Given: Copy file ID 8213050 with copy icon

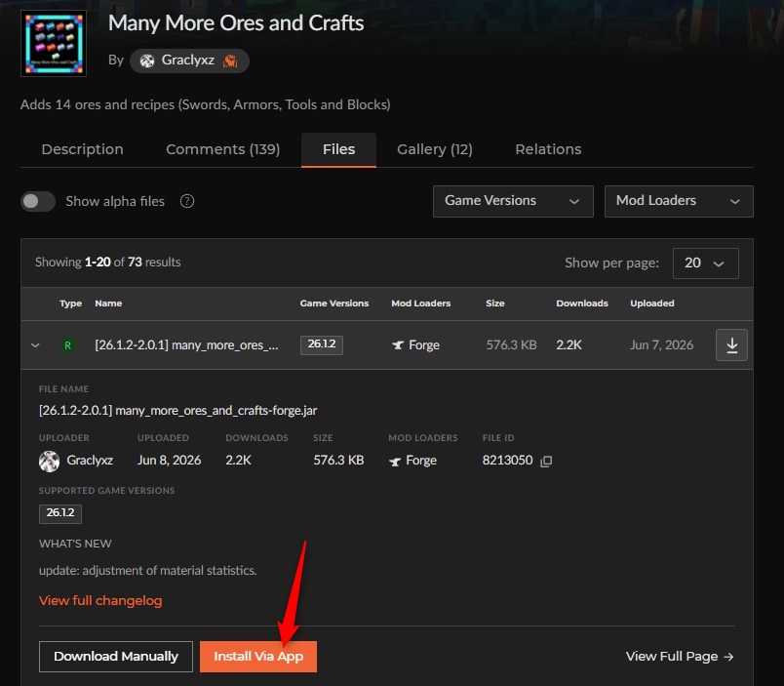Looking at the screenshot, I should click(x=546, y=461).
